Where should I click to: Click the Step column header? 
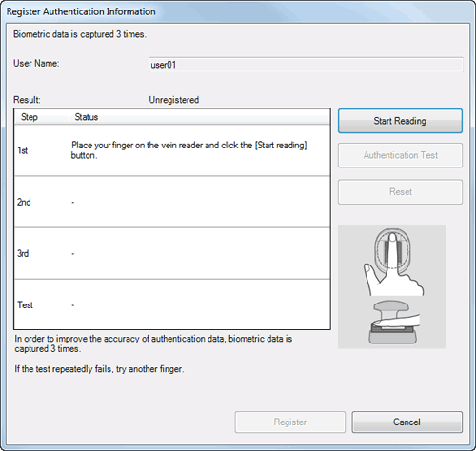(x=42, y=117)
